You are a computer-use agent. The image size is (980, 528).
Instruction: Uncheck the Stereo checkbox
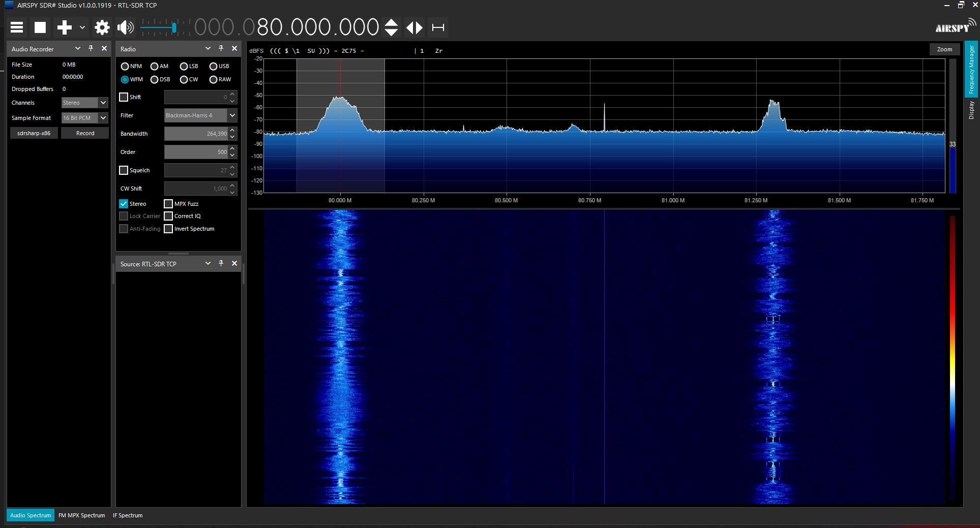(124, 204)
